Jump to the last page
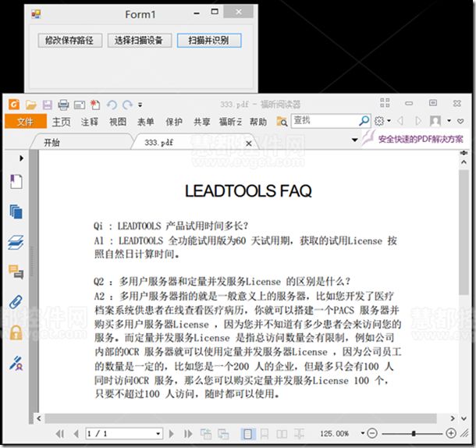 (188, 434)
